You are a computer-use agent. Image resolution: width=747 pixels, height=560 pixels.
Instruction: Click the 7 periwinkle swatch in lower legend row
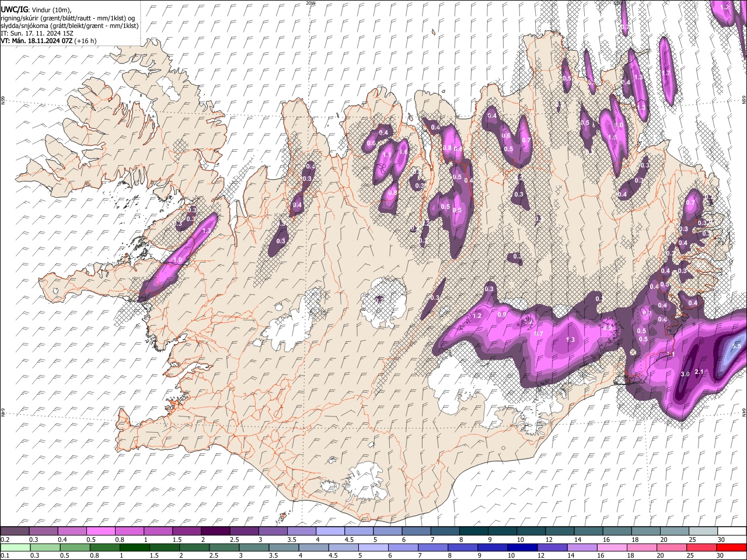coord(434,548)
